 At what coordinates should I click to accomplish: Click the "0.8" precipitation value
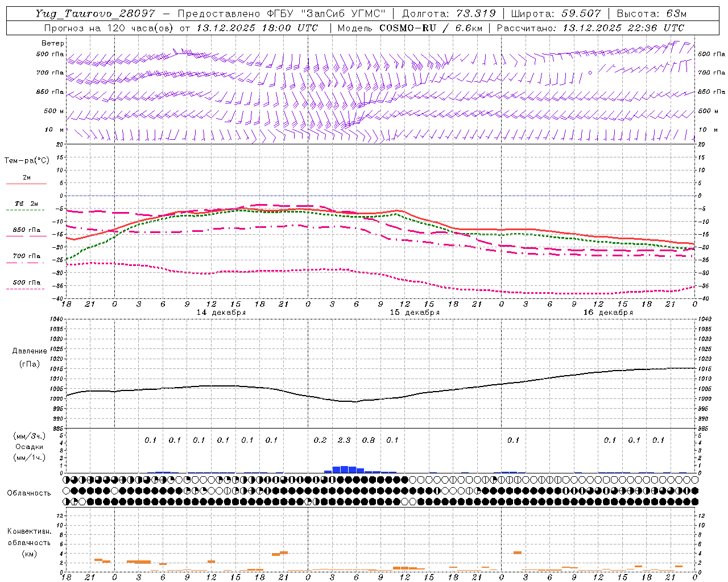369,440
